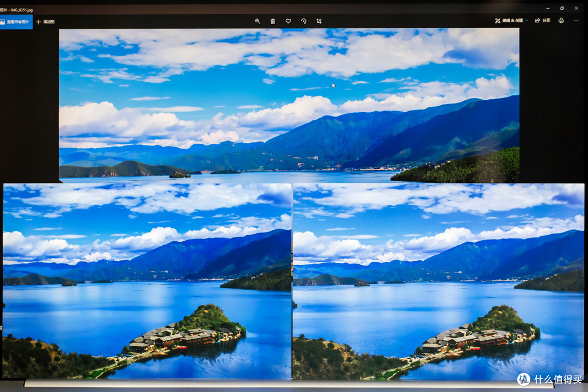Click the zoom magnifier icon
588x392 pixels.
258,21
